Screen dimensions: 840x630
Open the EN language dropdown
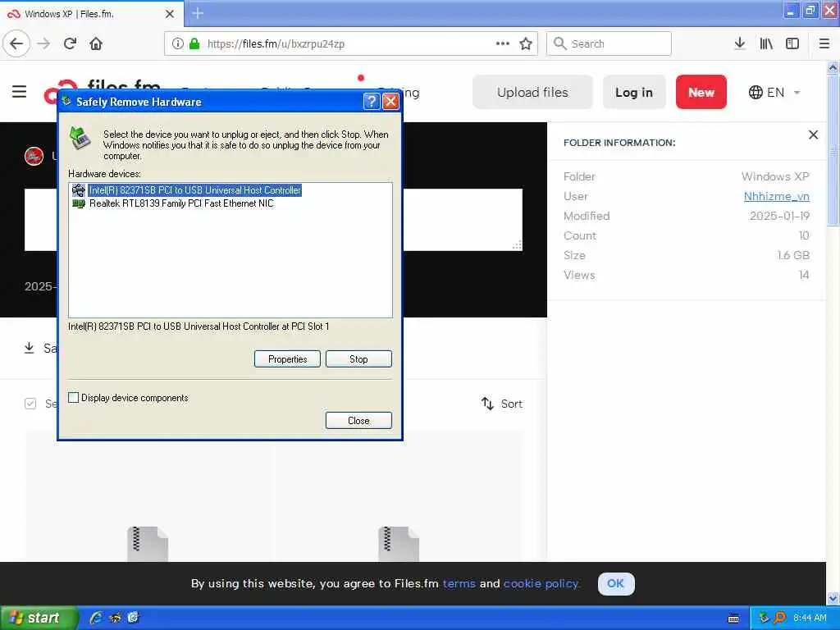[x=774, y=92]
